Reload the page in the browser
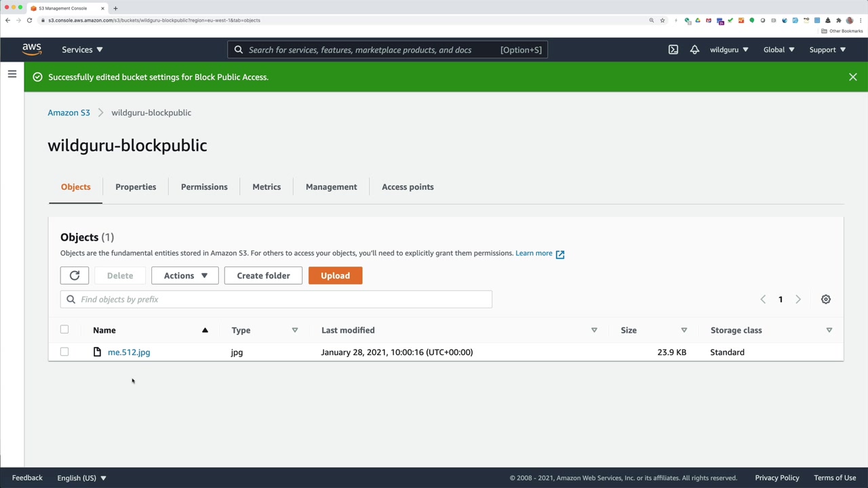Screen dimensions: 868x488 30,20
